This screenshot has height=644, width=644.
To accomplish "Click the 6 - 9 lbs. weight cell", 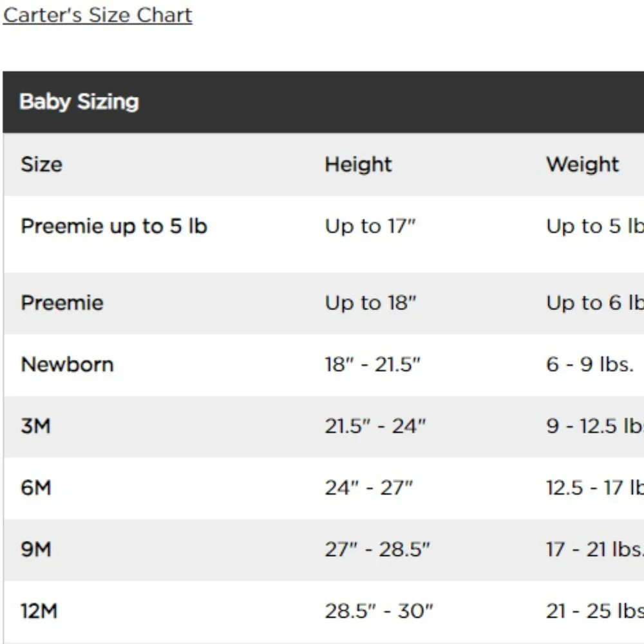I will (590, 365).
